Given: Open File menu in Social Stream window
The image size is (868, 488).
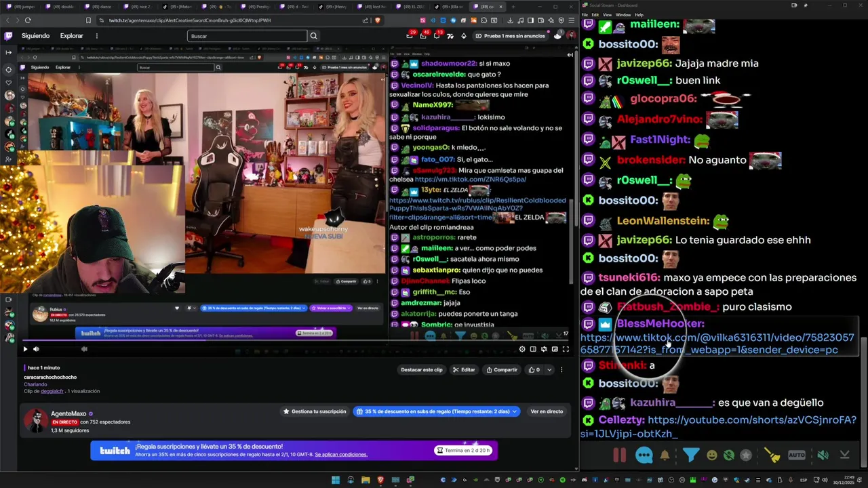Looking at the screenshot, I should 585,14.
